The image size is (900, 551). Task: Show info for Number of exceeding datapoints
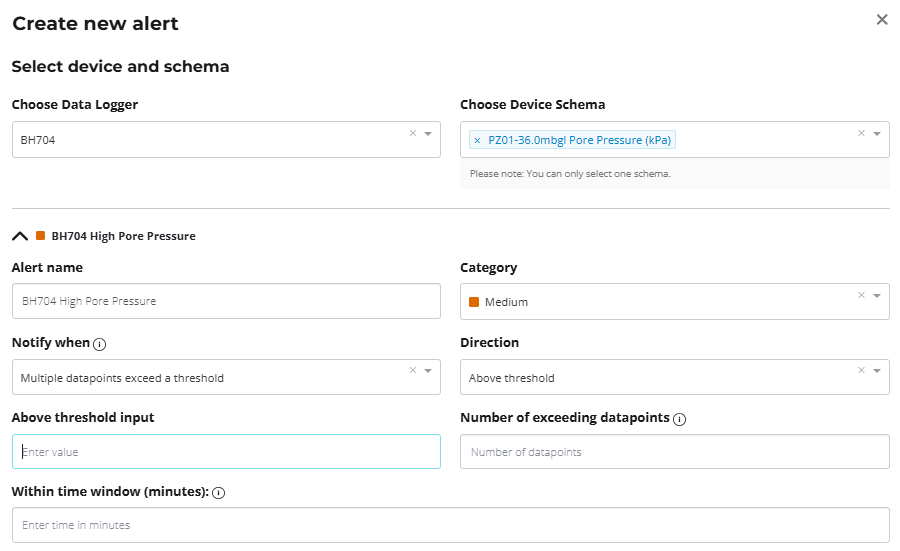click(680, 419)
